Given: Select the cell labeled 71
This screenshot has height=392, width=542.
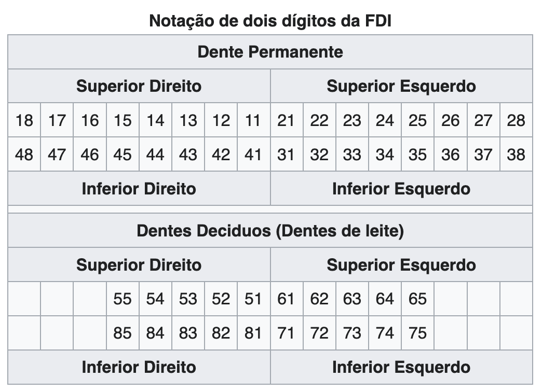Looking at the screenshot, I should [286, 333].
